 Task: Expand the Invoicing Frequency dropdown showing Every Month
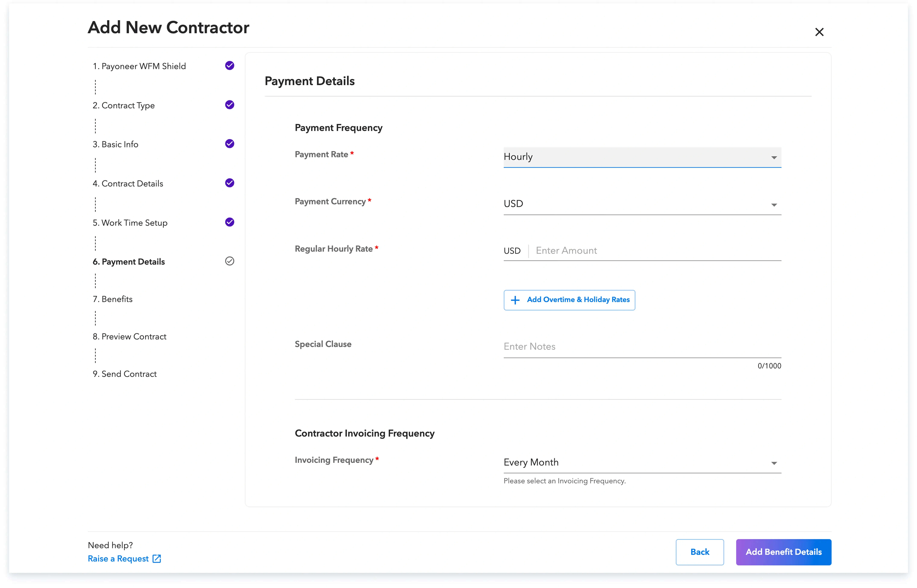(x=642, y=462)
